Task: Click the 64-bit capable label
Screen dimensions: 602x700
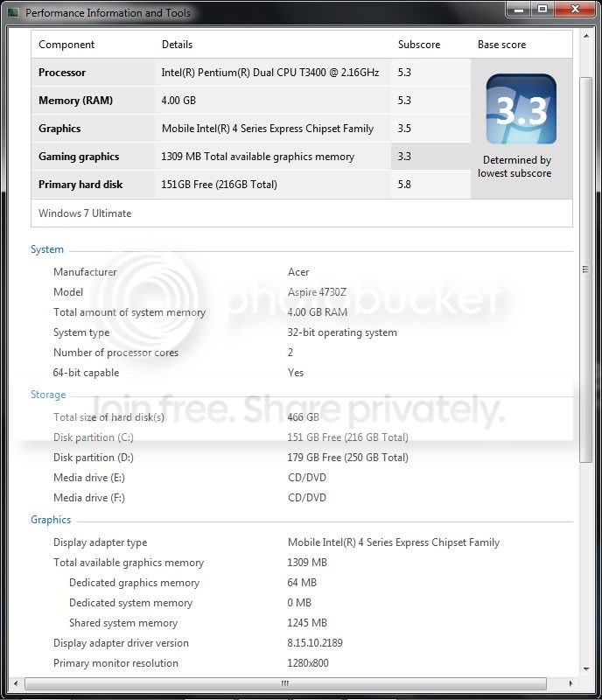Action: click(x=86, y=373)
